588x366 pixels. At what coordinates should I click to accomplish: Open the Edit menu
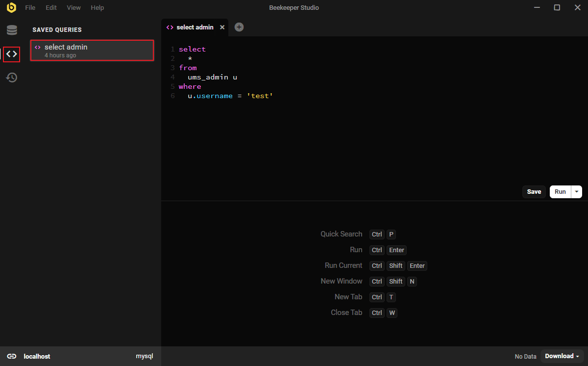tap(51, 8)
